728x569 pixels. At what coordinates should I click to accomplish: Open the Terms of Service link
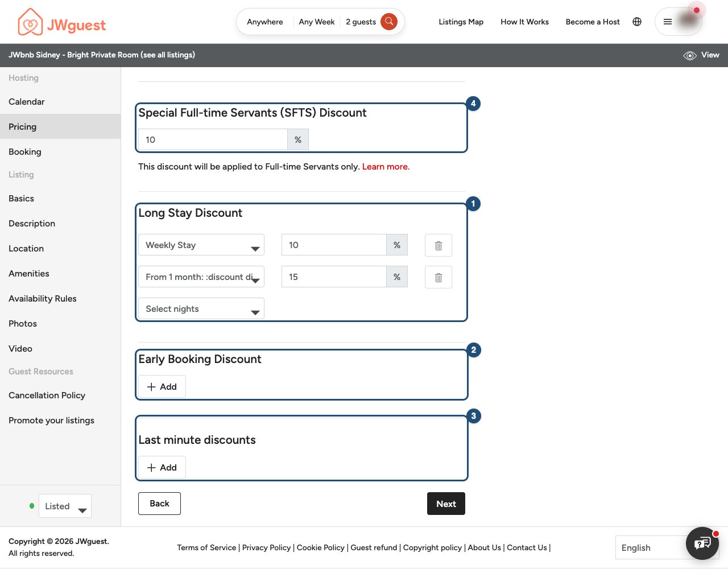[x=206, y=547]
